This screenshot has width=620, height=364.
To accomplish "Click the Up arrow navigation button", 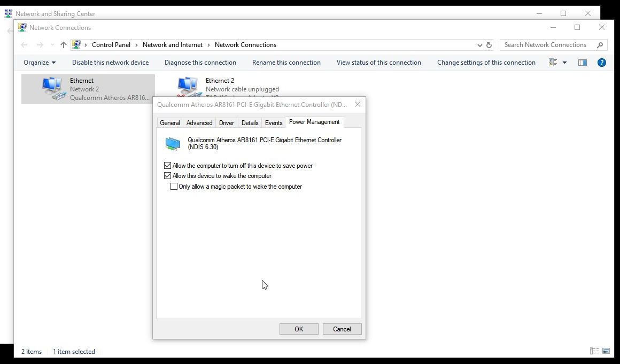I will tap(63, 45).
